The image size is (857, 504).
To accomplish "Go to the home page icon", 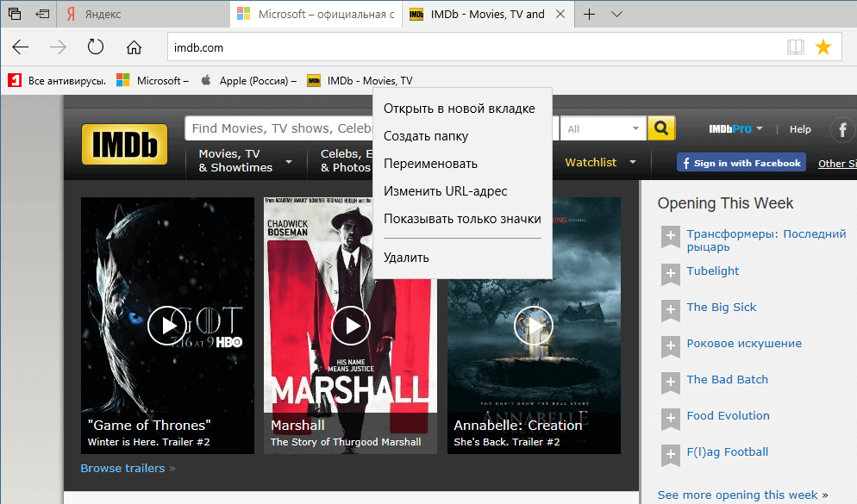I will click(x=133, y=47).
